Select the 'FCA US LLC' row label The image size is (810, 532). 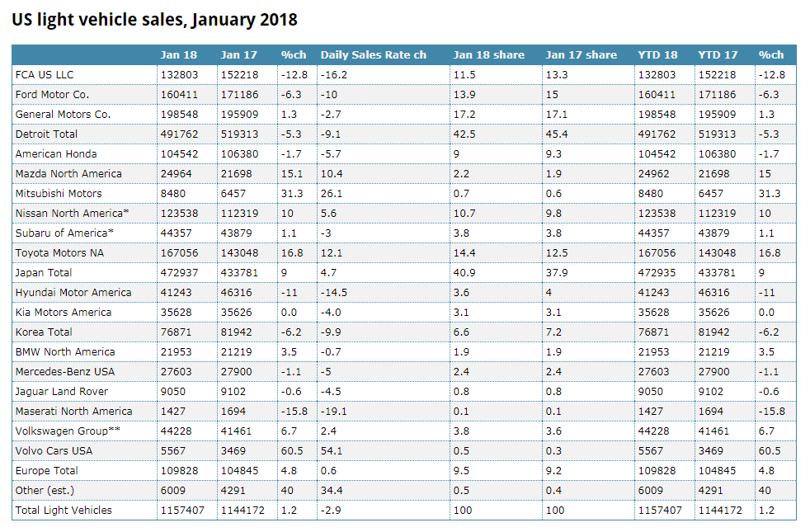[45, 74]
